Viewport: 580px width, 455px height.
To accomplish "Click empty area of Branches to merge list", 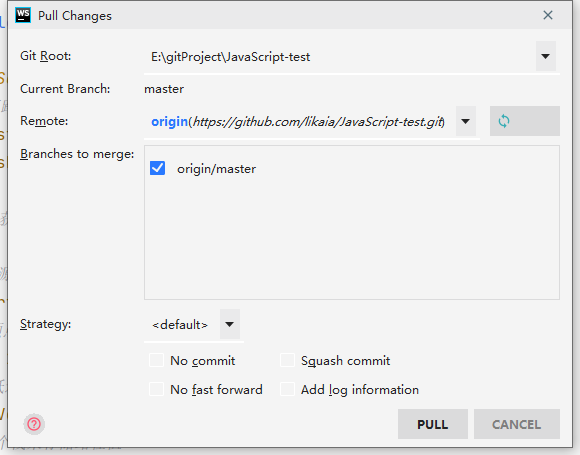I will tap(352, 239).
